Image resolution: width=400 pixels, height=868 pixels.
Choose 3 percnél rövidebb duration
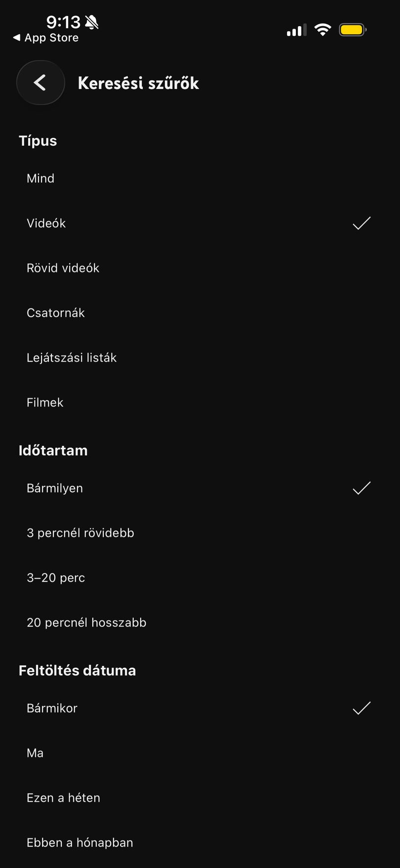200,533
